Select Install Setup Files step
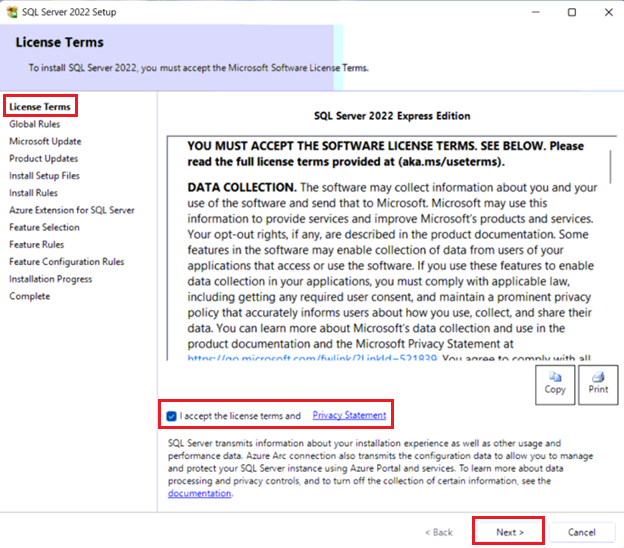 [45, 176]
